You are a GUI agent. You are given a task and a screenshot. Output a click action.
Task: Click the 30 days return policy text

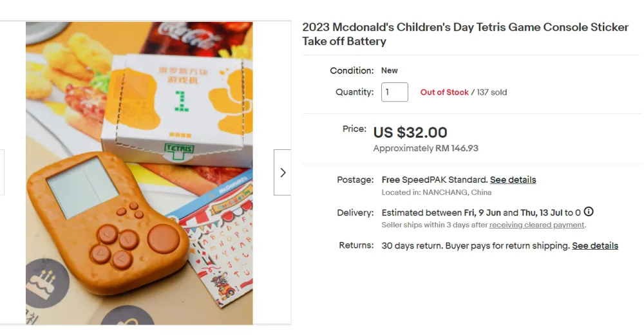[475, 245]
